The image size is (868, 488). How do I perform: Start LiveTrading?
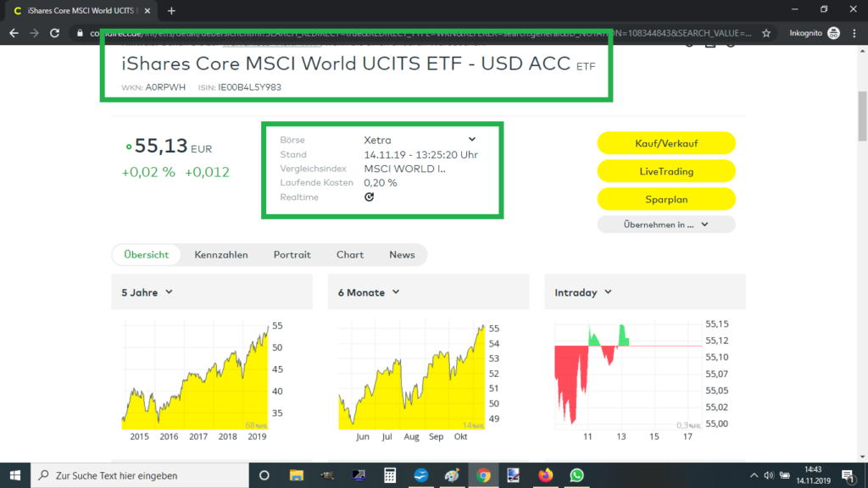(x=666, y=171)
